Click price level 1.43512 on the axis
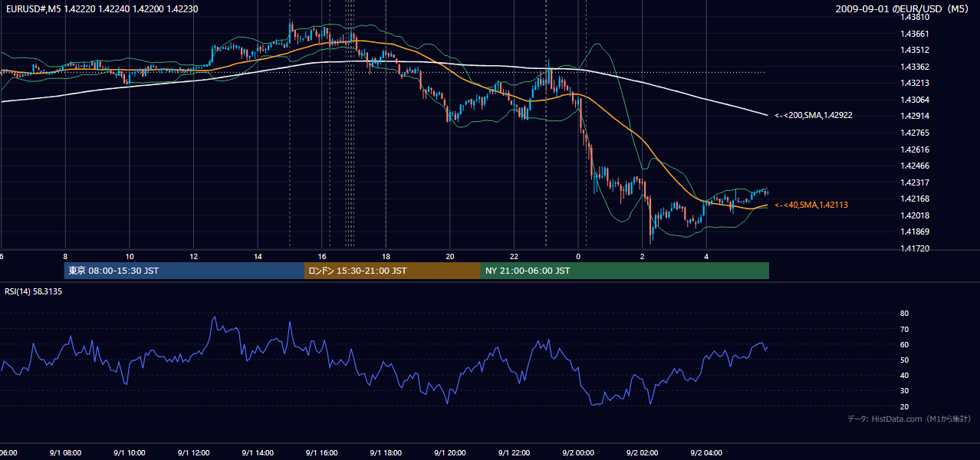Viewport: 980px width, 460px height. [x=916, y=51]
